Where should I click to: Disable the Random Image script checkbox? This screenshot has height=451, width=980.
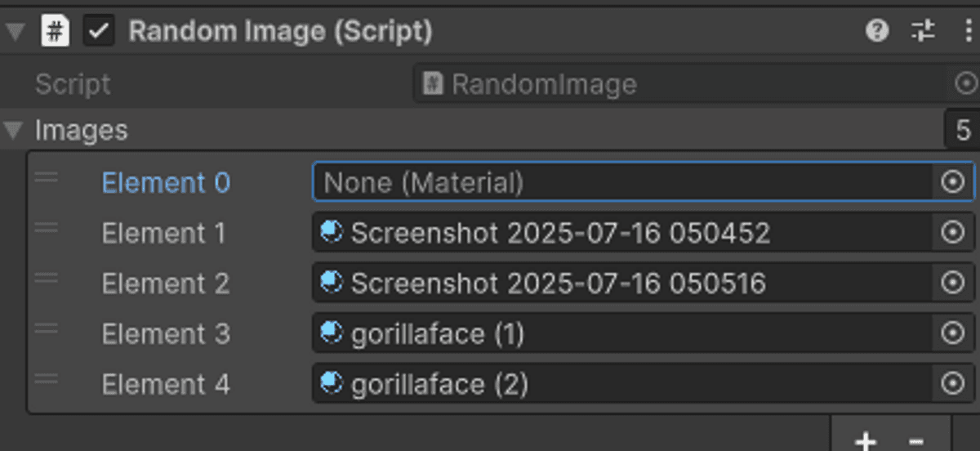pyautogui.click(x=99, y=32)
